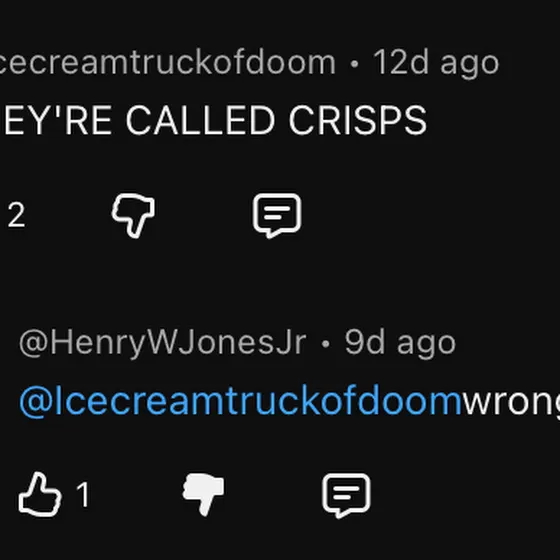Click the dot separator before 12d ago
This screenshot has height=560, width=560.
pos(354,64)
